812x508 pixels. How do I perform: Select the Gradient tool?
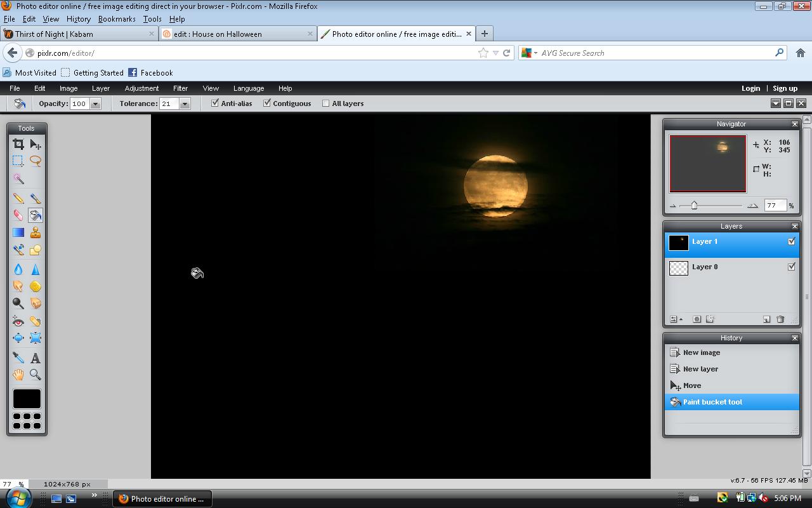pyautogui.click(x=18, y=233)
